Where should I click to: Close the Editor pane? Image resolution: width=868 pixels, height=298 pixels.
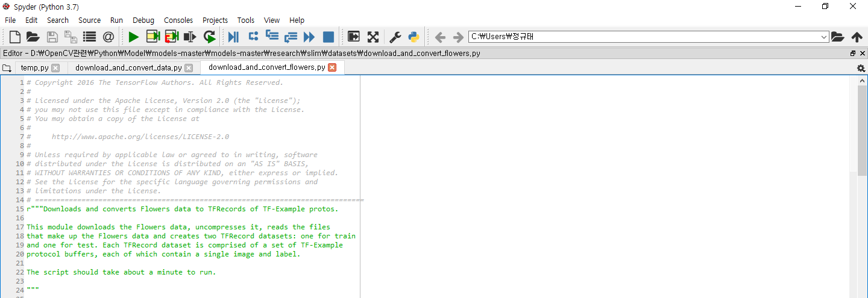click(x=862, y=53)
